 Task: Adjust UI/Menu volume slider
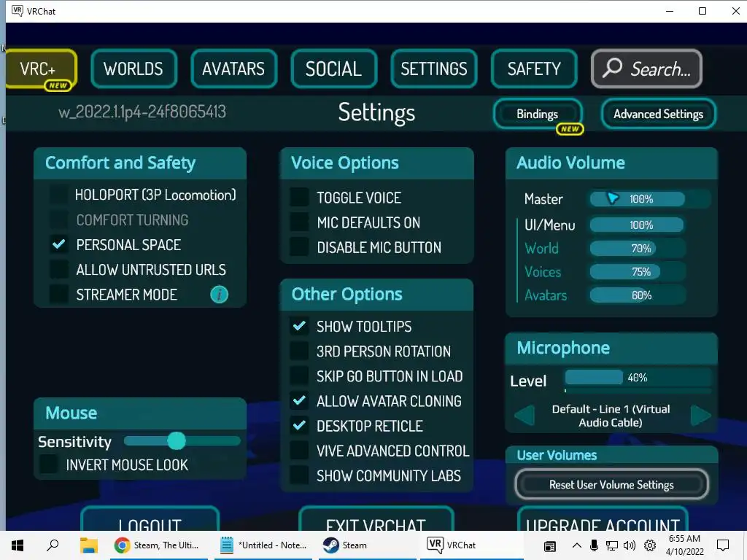point(638,225)
